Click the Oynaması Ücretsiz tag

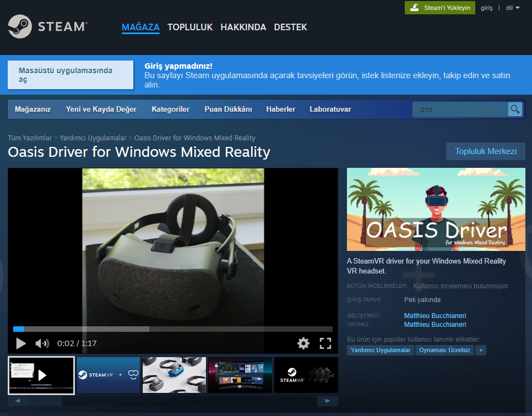444,350
